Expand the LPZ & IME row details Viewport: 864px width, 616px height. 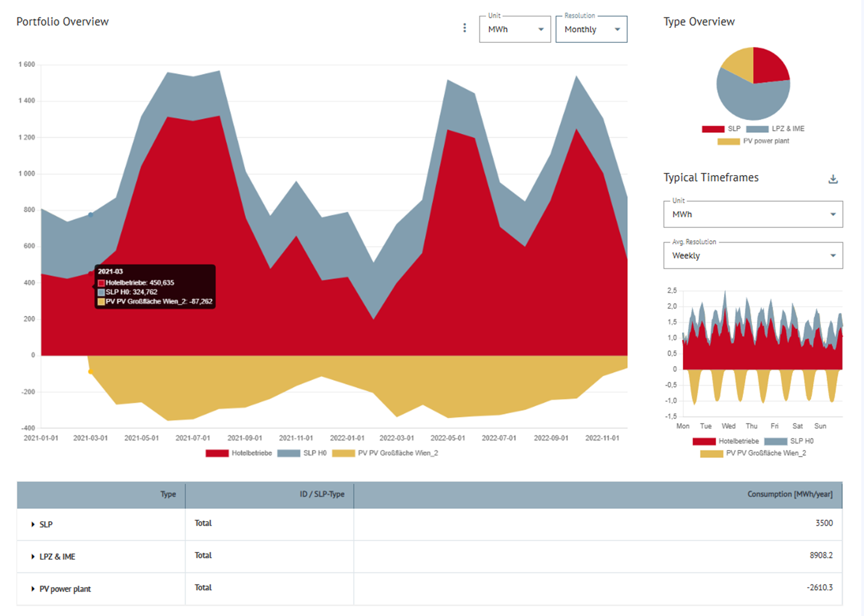32,556
